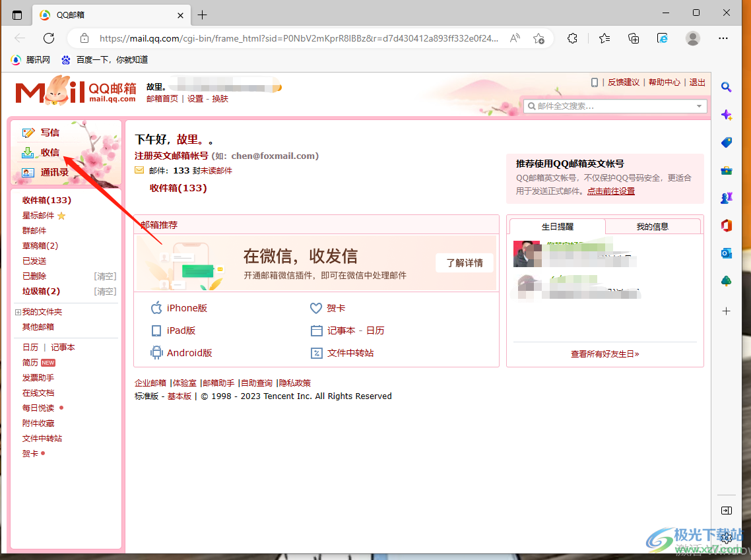Click the Android robot icon

(x=156, y=353)
